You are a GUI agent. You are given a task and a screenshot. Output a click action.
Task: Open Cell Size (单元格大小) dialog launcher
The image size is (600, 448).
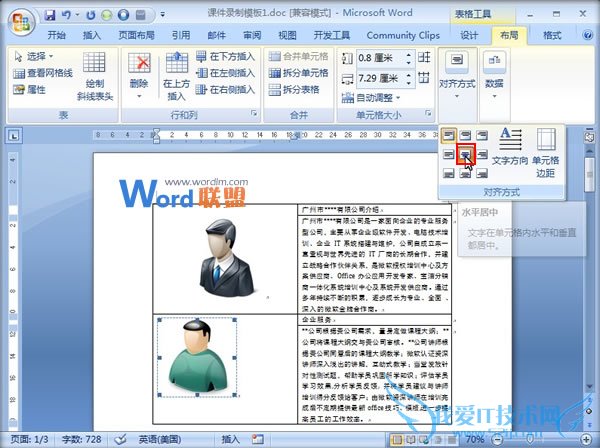[x=428, y=114]
